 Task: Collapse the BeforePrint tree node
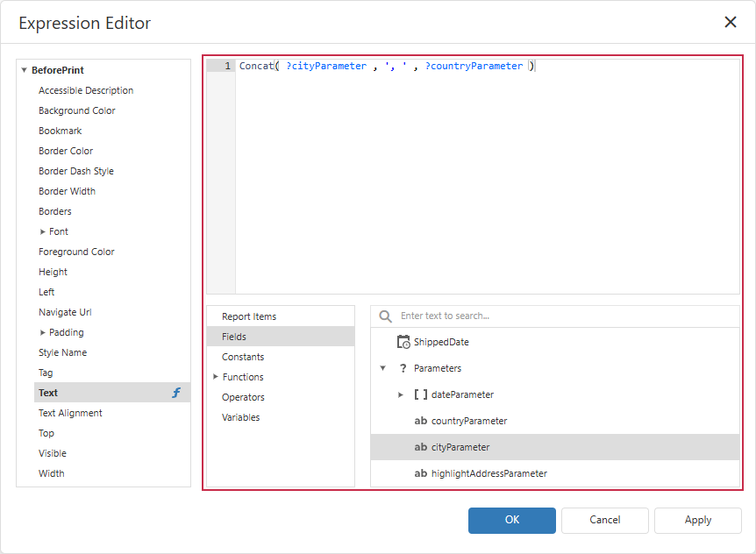(24, 70)
